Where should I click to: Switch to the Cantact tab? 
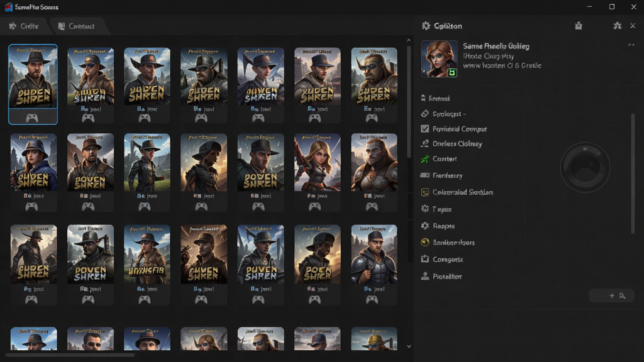77,26
